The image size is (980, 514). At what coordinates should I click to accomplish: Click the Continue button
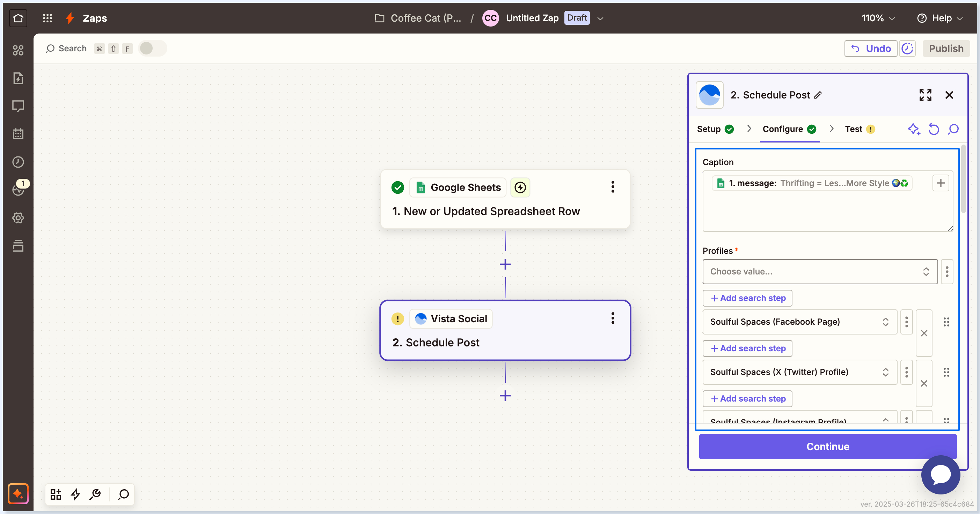click(827, 446)
